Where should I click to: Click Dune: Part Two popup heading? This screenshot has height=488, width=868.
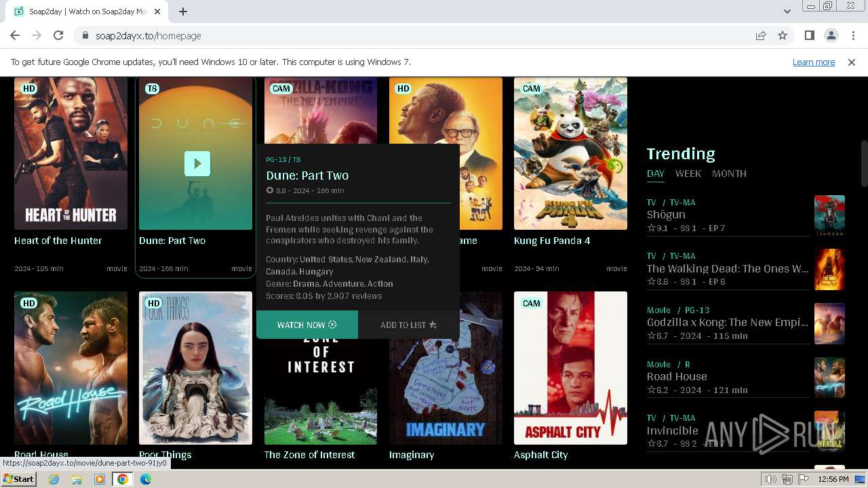[307, 176]
